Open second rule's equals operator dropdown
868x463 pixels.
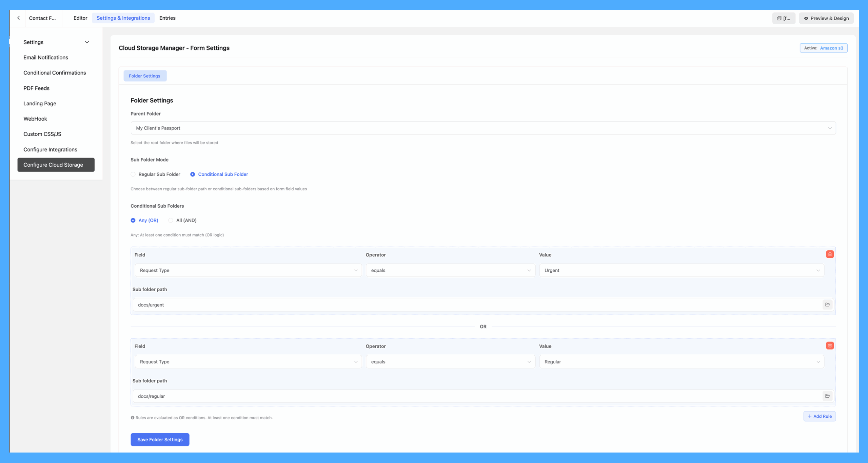point(450,362)
